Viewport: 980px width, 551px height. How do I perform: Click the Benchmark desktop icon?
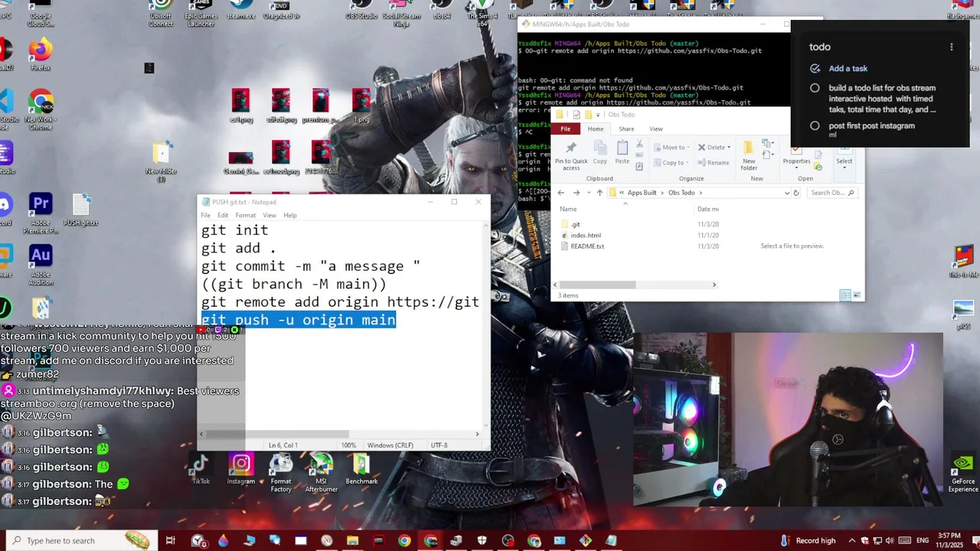(361, 468)
